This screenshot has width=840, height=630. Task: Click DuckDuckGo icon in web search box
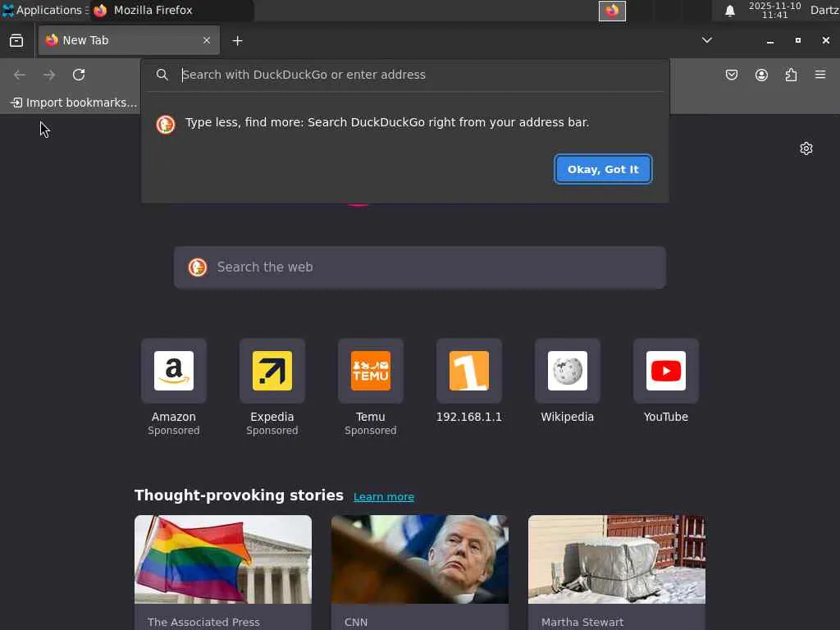click(x=198, y=267)
